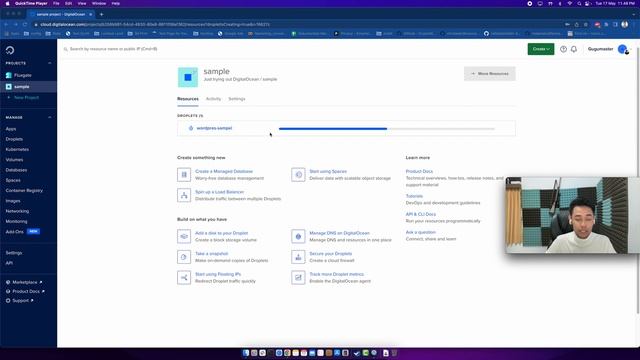This screenshot has width=640, height=360.
Task: Open Finder in the dock
Action: pyautogui.click(x=246, y=353)
